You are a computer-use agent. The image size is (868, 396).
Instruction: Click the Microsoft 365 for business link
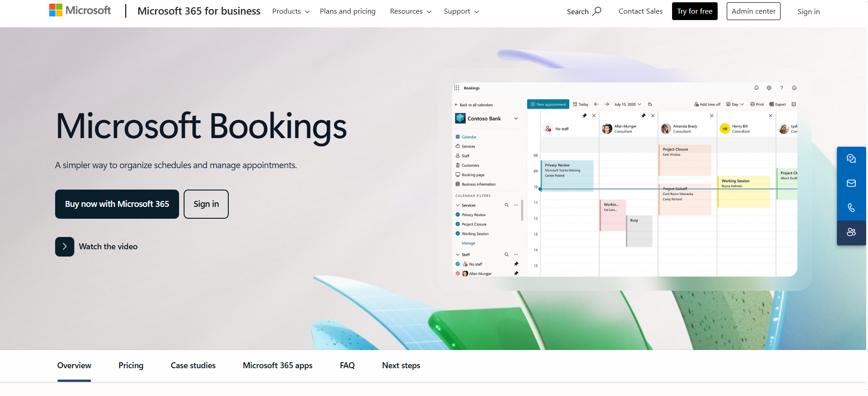tap(199, 11)
